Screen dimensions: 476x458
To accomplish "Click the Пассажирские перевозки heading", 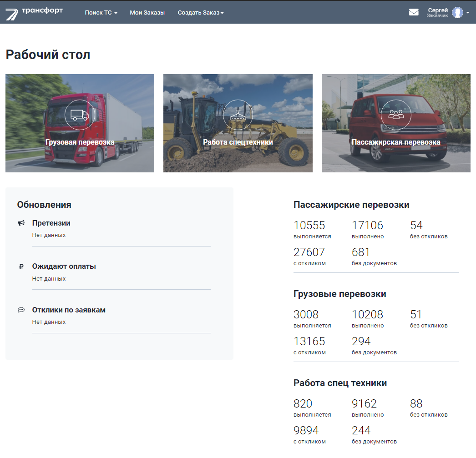I will pos(351,205).
